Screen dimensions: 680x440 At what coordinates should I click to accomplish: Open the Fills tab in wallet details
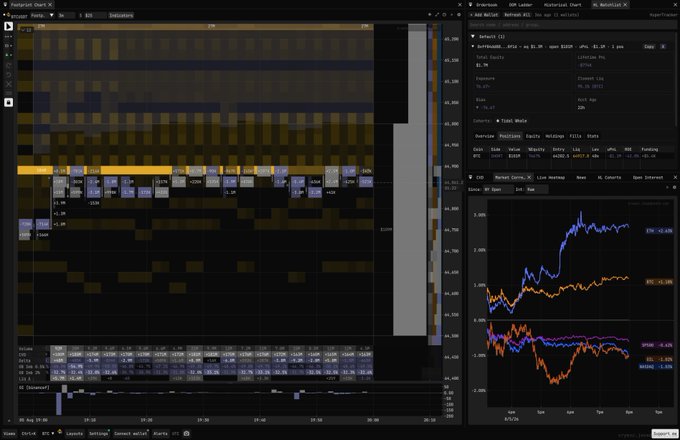(575, 136)
